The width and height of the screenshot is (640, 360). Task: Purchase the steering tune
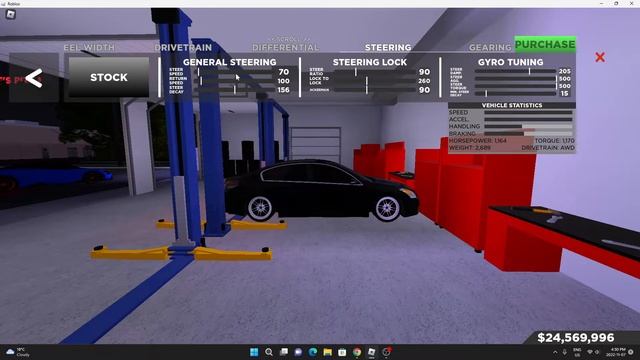[x=545, y=44]
